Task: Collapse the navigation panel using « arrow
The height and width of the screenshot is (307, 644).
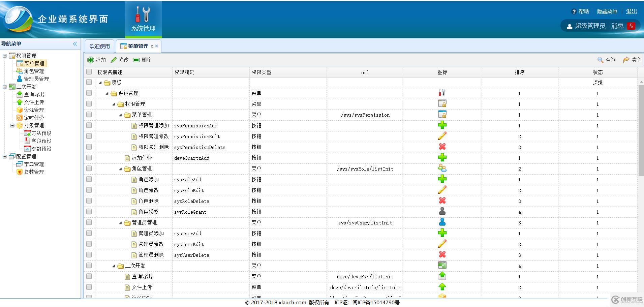Action: tap(75, 43)
